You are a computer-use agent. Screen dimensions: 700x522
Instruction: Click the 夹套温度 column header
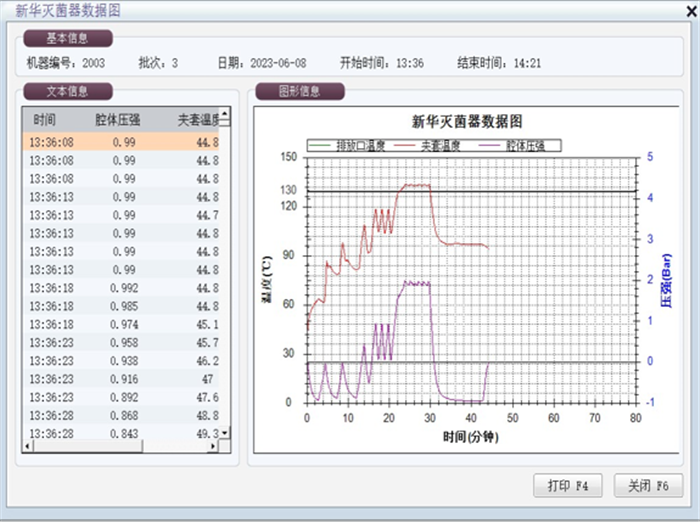coord(196,119)
